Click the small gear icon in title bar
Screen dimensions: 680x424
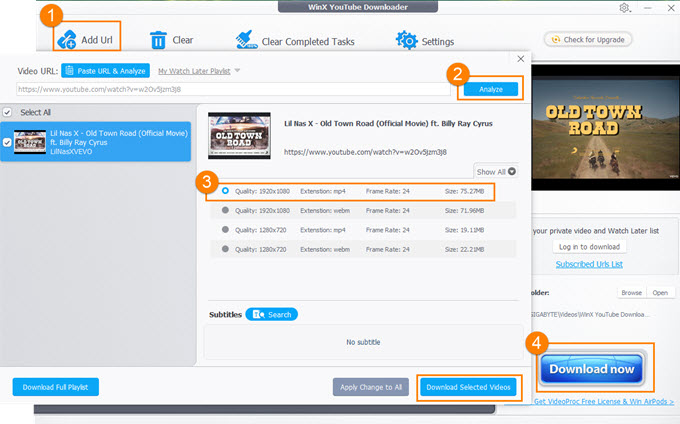click(624, 8)
